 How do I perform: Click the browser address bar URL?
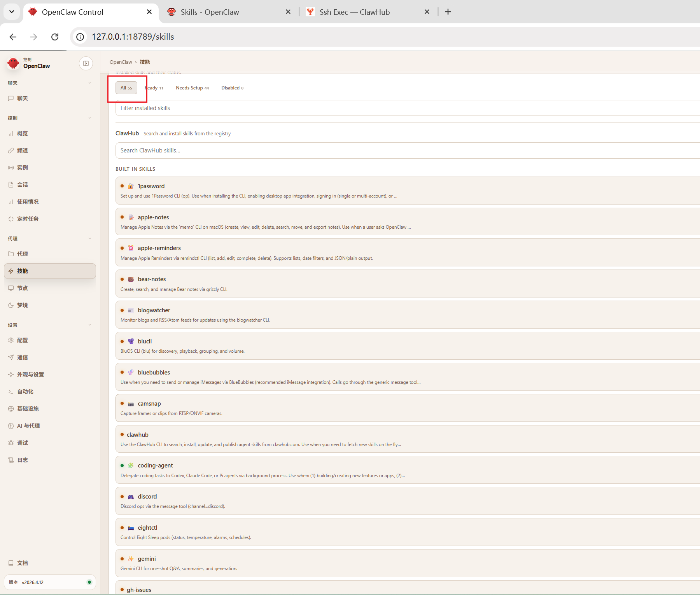(x=133, y=37)
